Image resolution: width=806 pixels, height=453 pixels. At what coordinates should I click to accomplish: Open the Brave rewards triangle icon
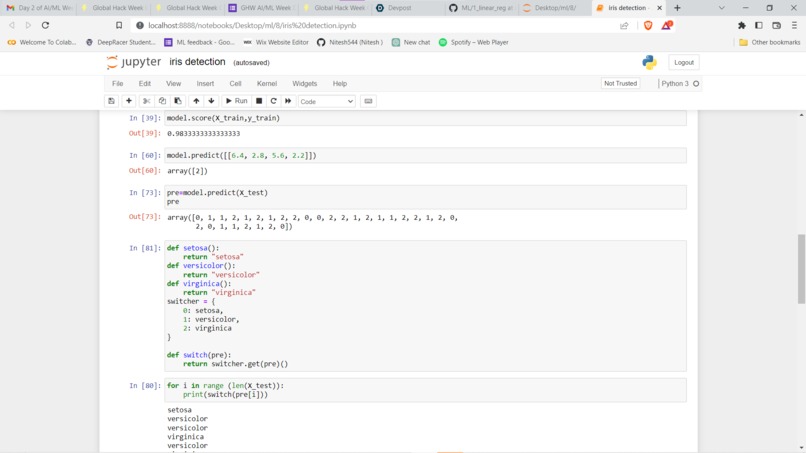click(667, 25)
